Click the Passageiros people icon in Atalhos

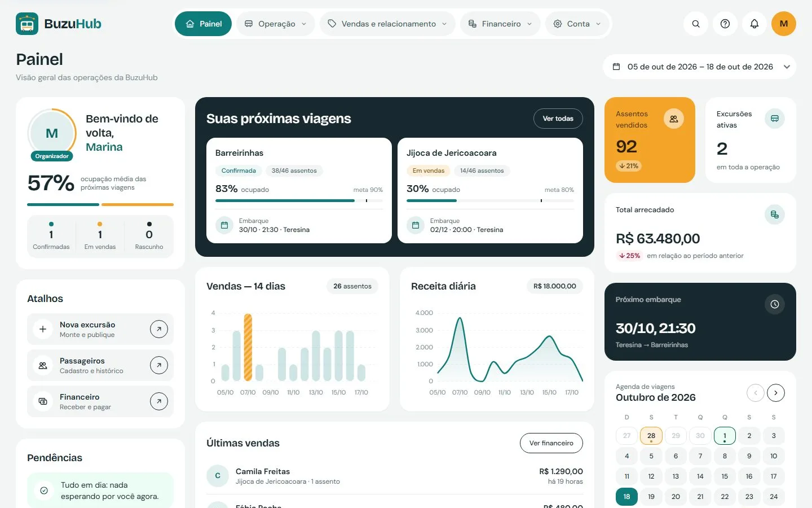(x=43, y=365)
